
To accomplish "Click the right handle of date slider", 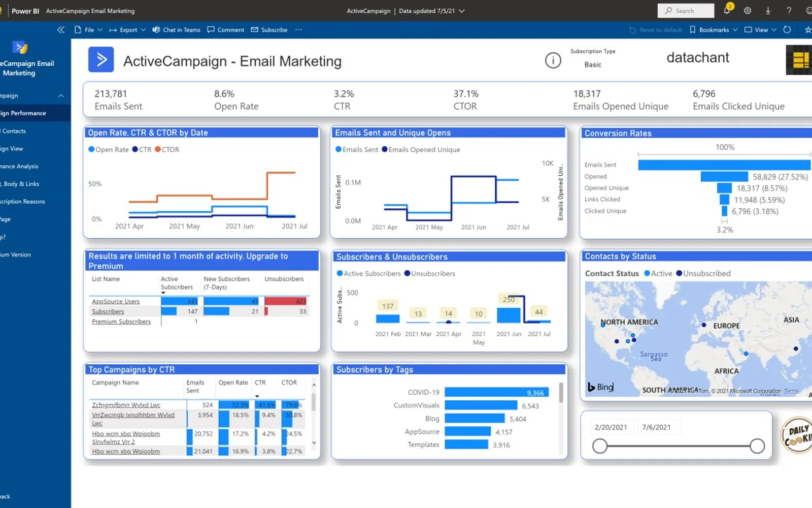I will [x=757, y=446].
